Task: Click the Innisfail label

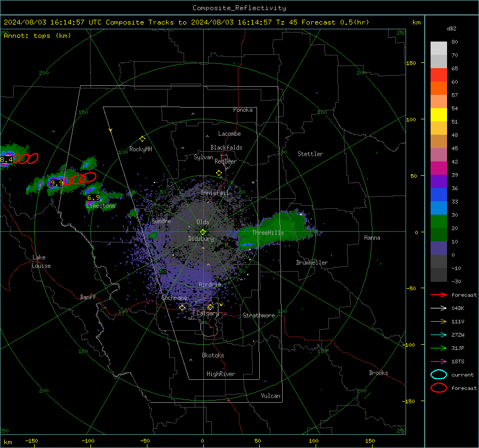Action: coord(215,193)
